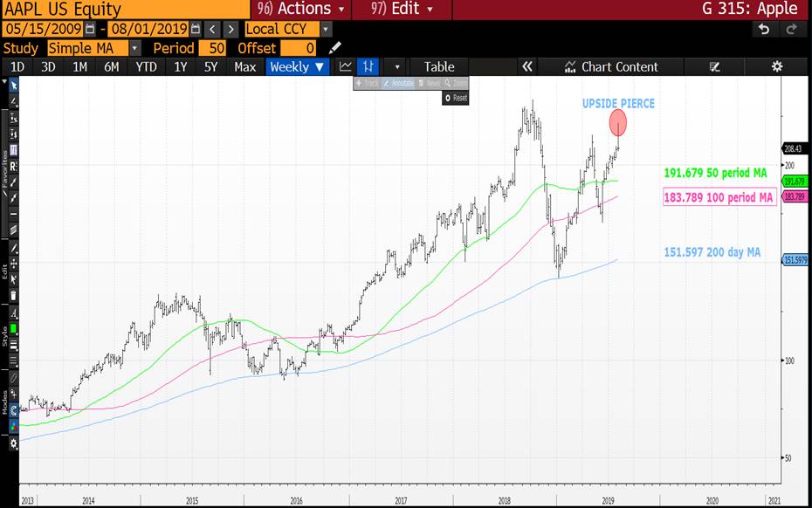This screenshot has height=508, width=812.
Task: Step date range forward with right arrow
Action: [231, 29]
